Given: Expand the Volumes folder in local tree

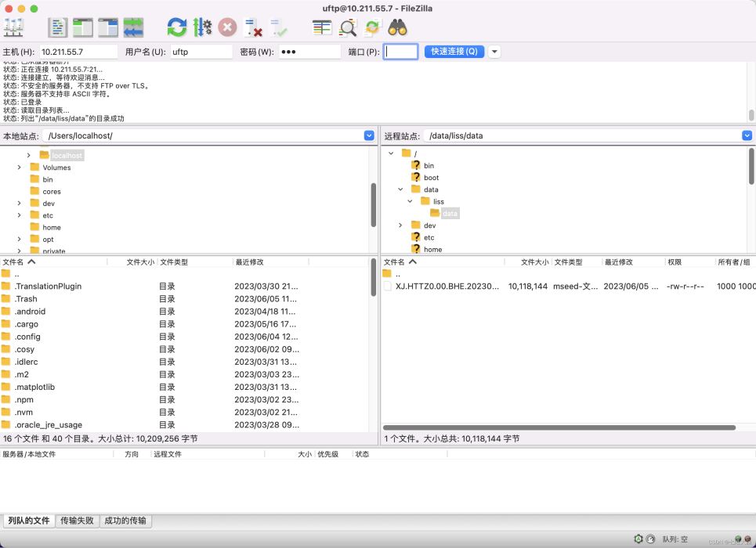Looking at the screenshot, I should pyautogui.click(x=19, y=168).
